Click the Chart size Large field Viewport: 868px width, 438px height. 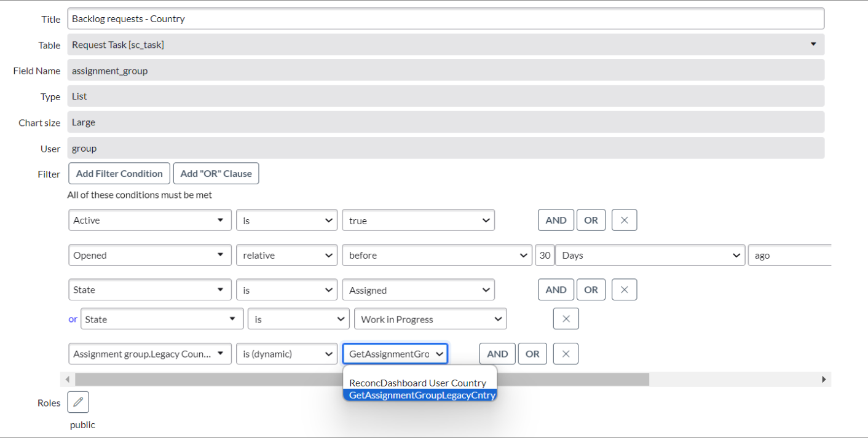pyautogui.click(x=446, y=122)
